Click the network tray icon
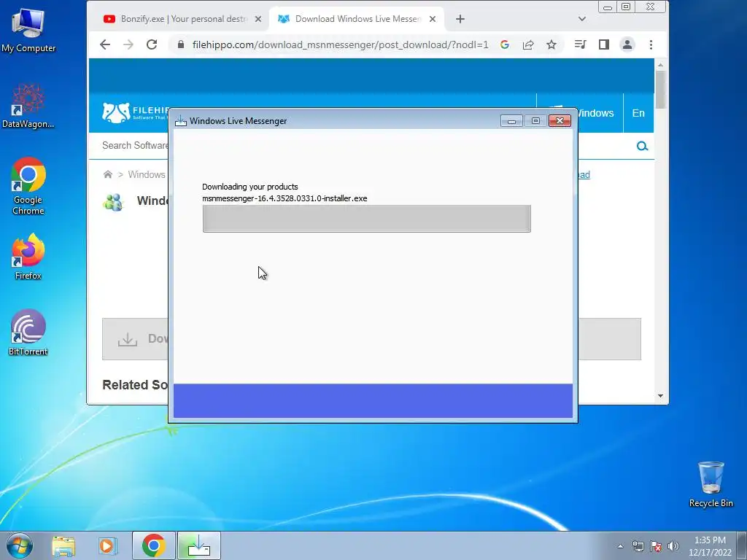The image size is (747, 560). [x=638, y=546]
